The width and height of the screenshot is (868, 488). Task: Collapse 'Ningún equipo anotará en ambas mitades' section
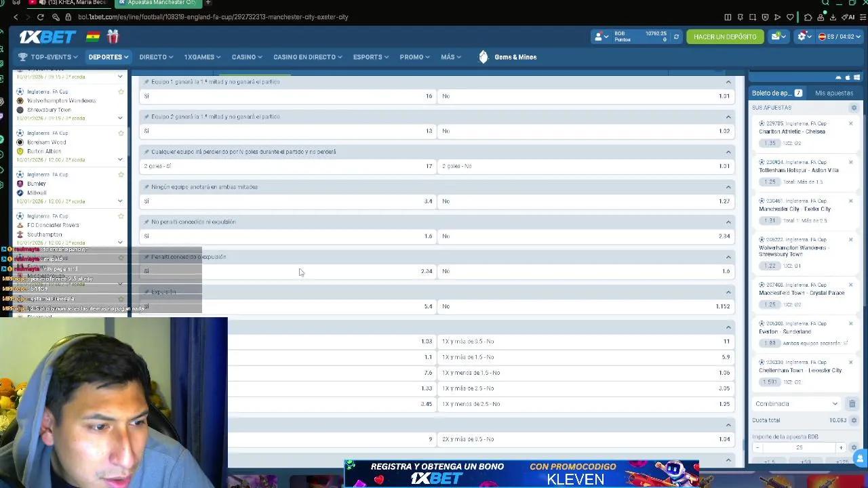tap(728, 187)
